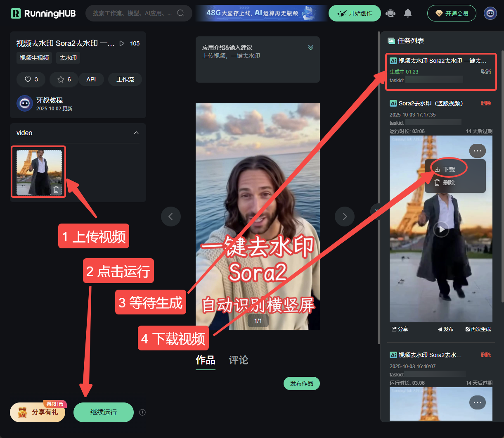The width and height of the screenshot is (504, 438).
Task: Click the info icon beside 继续运行
Action: pyautogui.click(x=142, y=412)
